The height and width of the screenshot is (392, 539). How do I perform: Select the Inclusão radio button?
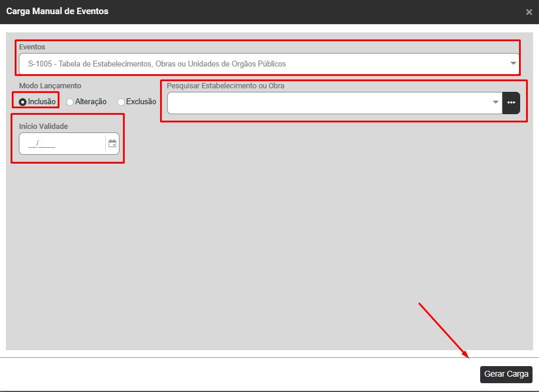(23, 102)
